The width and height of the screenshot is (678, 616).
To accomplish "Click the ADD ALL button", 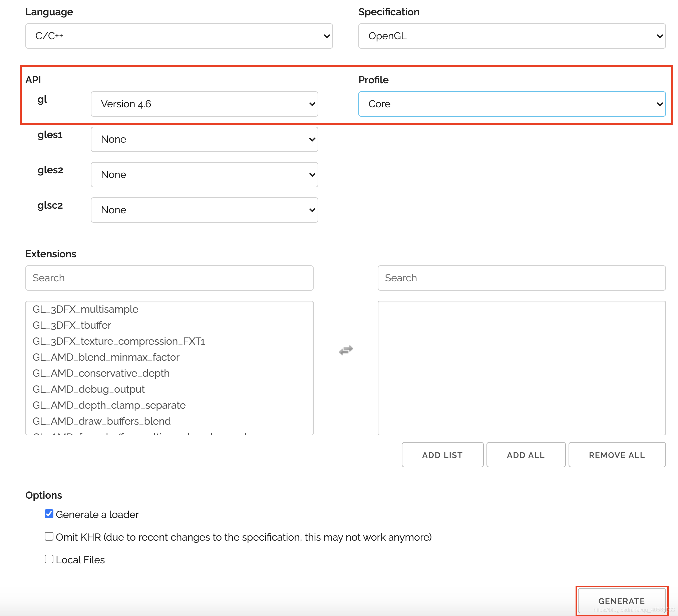I will point(526,455).
